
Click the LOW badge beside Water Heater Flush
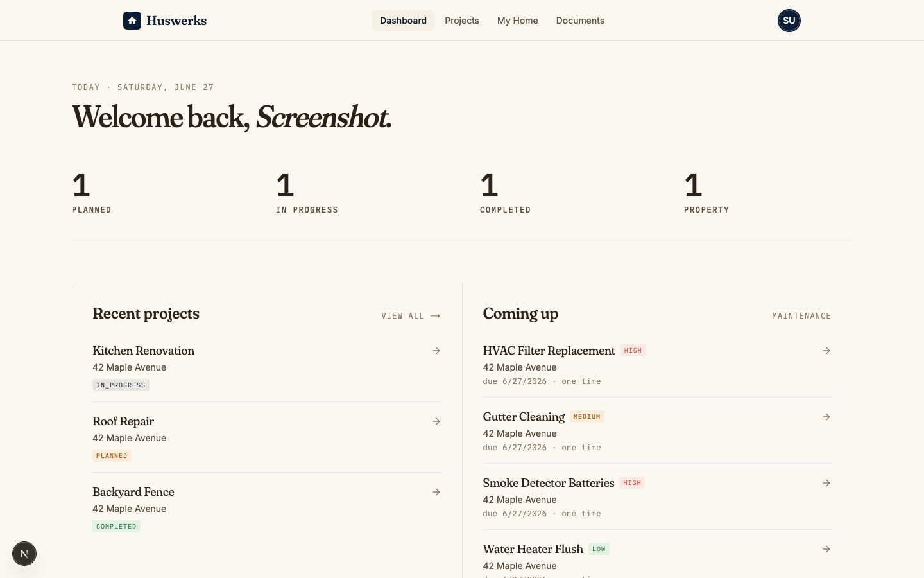(599, 549)
